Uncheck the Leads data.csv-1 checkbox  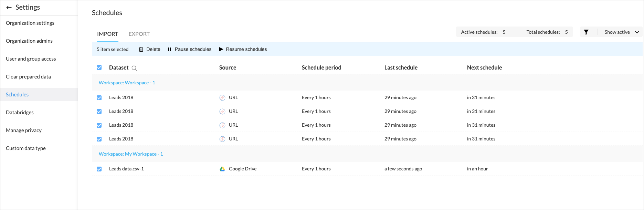tap(99, 169)
